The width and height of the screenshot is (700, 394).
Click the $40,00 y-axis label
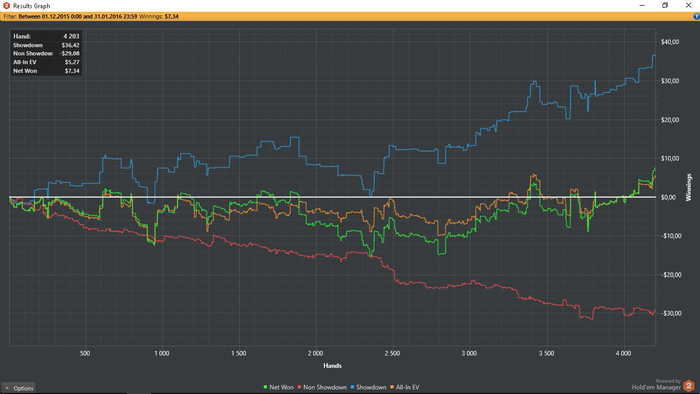click(x=670, y=42)
